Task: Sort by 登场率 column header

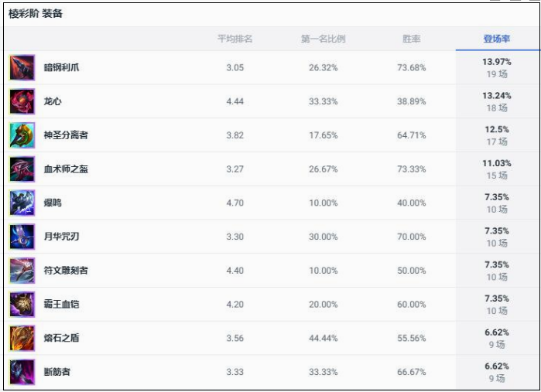Action: tap(496, 39)
